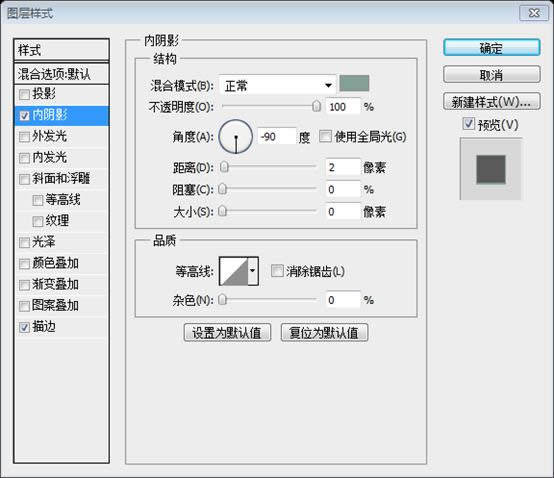
Task: Click 复位为默认值 reset button
Action: (324, 333)
